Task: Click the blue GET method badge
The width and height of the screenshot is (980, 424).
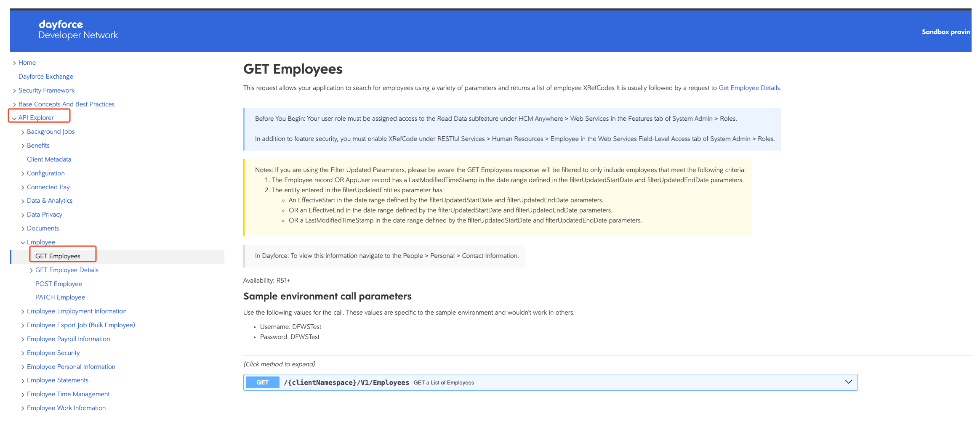Action: coord(262,382)
